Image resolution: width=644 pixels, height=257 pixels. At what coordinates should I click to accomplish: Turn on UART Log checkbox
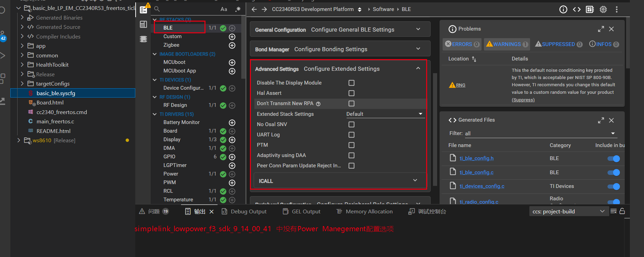click(x=351, y=135)
